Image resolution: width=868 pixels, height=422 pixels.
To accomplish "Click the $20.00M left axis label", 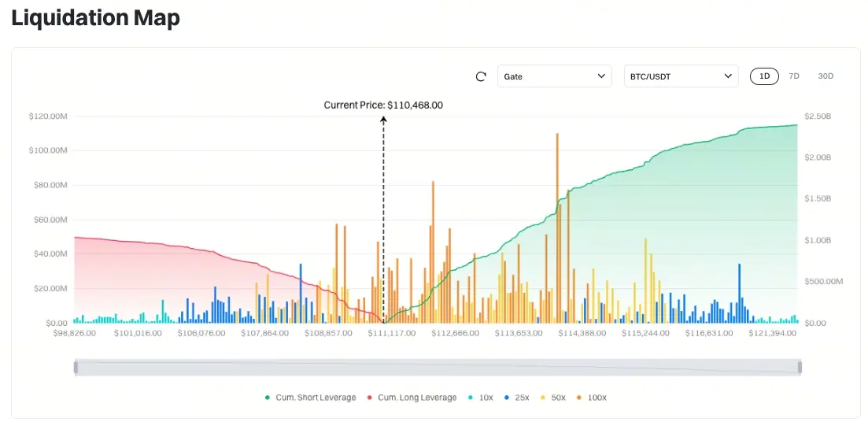I will [x=50, y=288].
